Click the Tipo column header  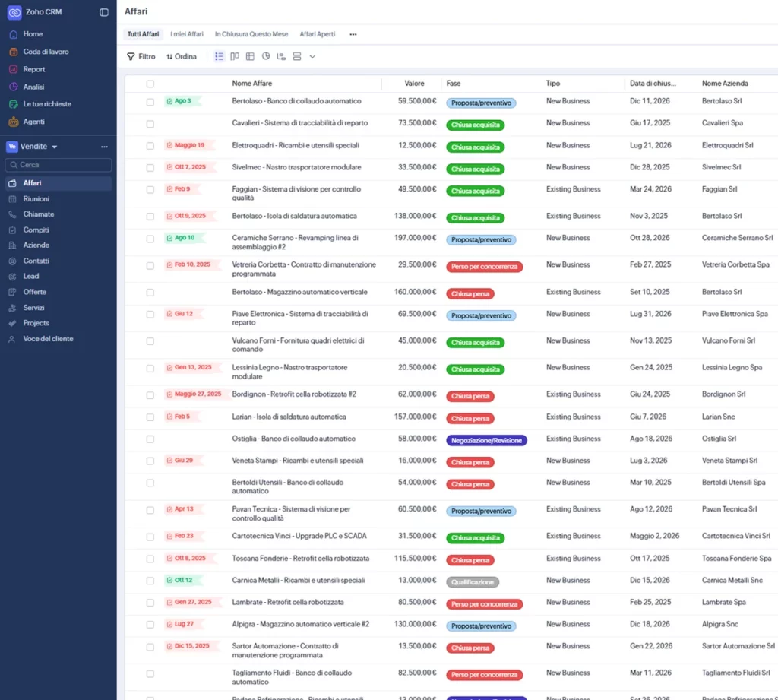coord(553,84)
